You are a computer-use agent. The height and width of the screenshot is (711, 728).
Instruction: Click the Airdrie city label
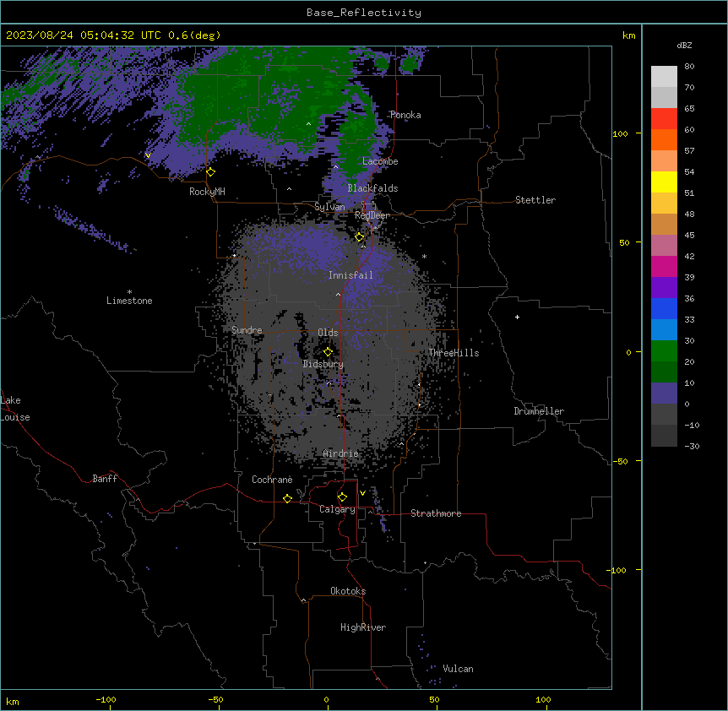pos(340,453)
